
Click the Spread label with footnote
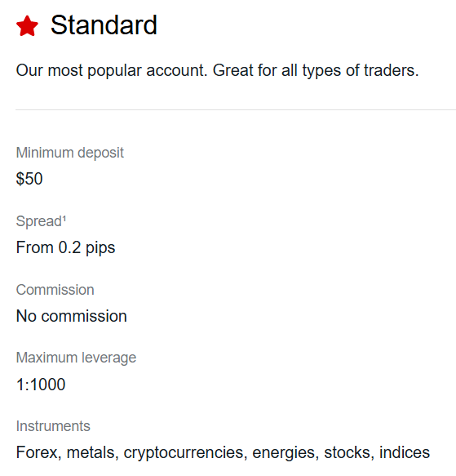coord(41,221)
